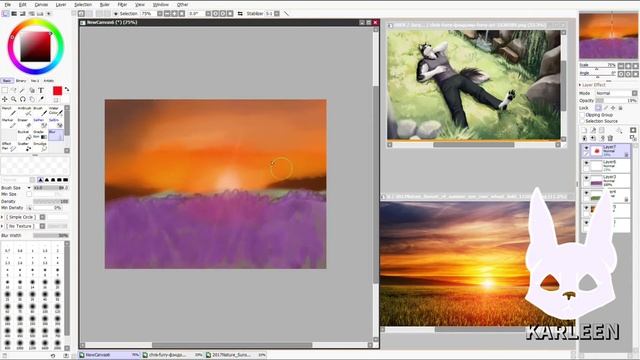Toggle the lock all padlock icon
The width and height of the screenshot is (640, 360).
[x=621, y=108]
